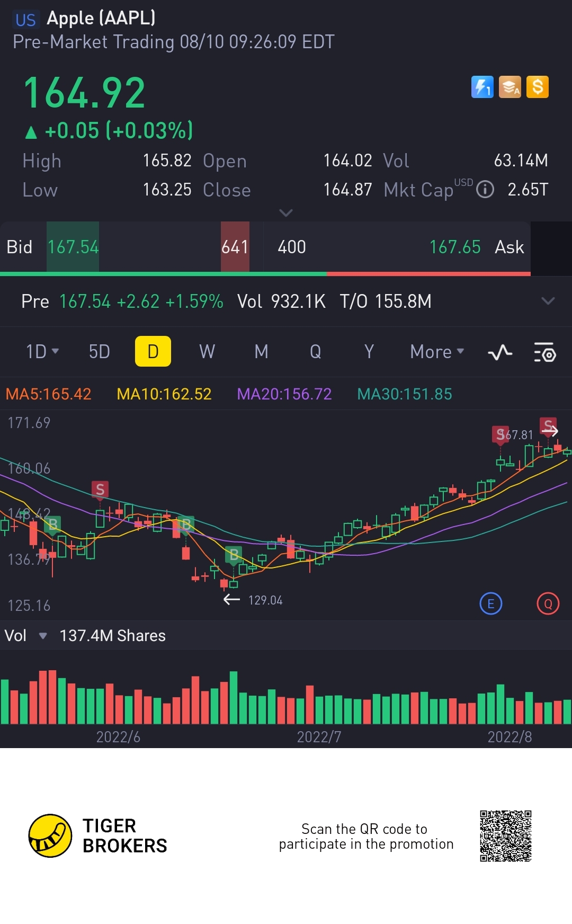Tap the Bid price 167.54
Image resolution: width=572 pixels, height=924 pixels.
73,247
